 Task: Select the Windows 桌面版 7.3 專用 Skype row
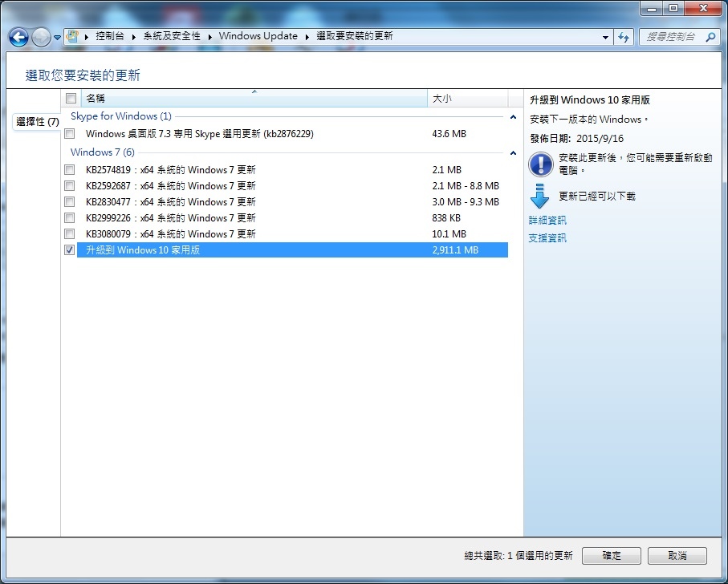tap(292, 134)
